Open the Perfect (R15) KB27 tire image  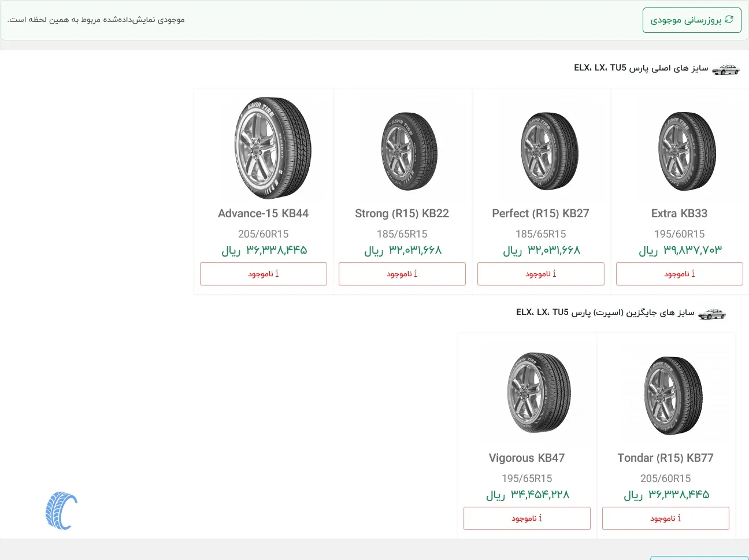tap(549, 151)
